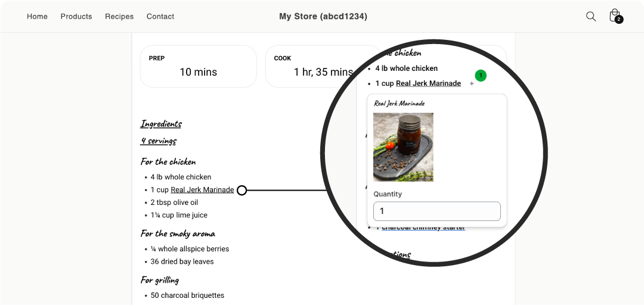Image resolution: width=644 pixels, height=305 pixels.
Task: Click the PREP 10 mins card
Action: point(199,66)
